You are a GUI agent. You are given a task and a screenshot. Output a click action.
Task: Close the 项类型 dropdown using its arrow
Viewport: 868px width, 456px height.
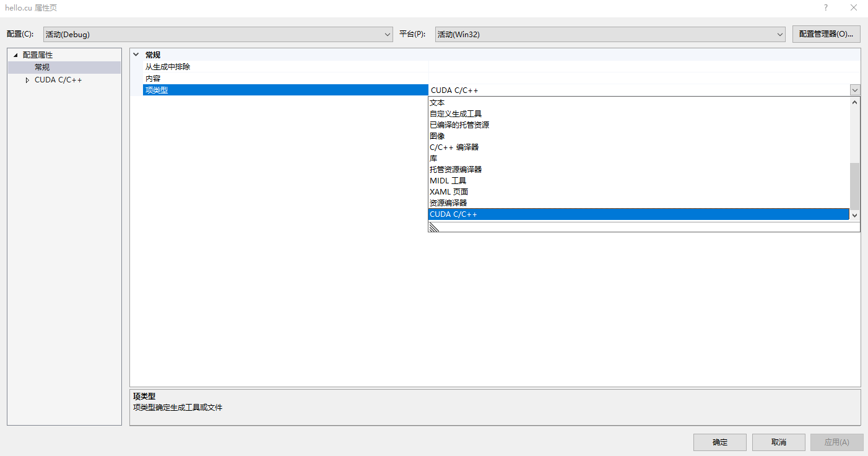(855, 90)
